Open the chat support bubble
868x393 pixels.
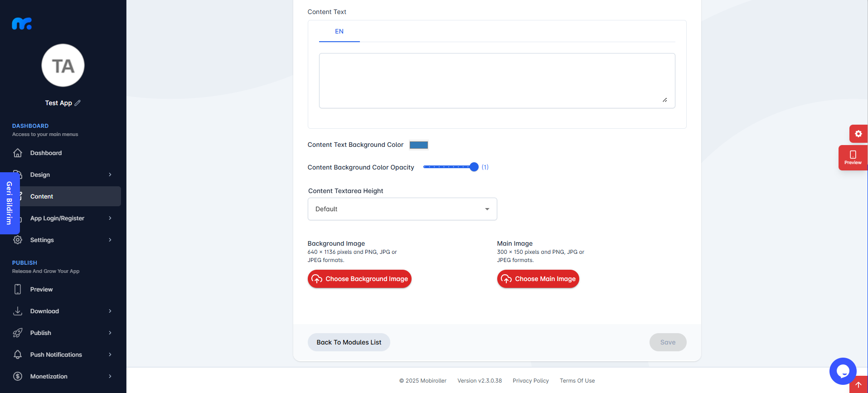click(843, 371)
